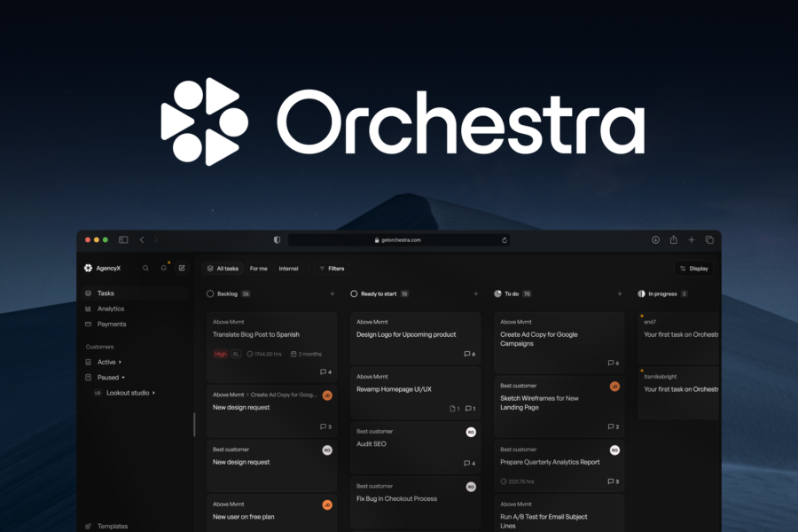The image size is (798, 532).
Task: Click the In progress status icon
Action: click(x=641, y=293)
